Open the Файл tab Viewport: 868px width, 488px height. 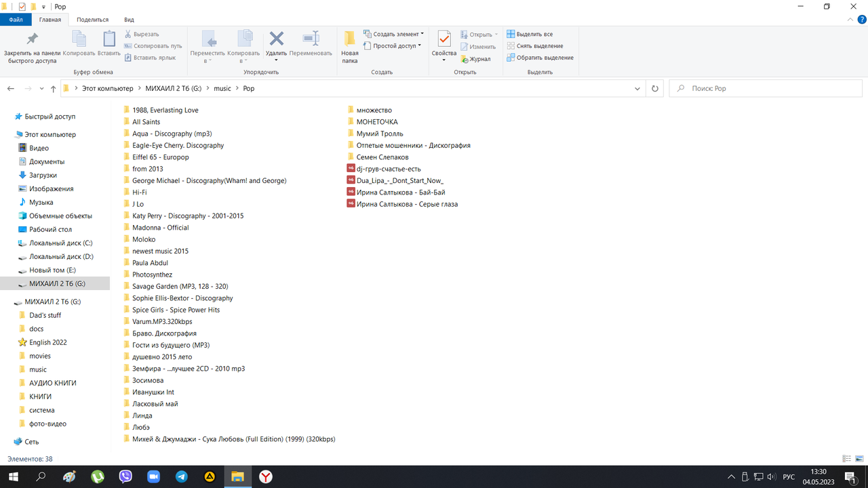[16, 20]
